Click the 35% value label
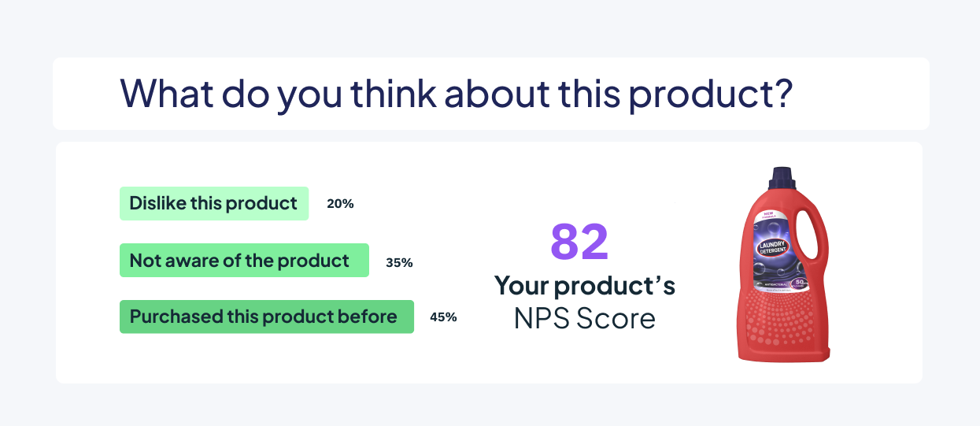Screen dimensions: 980x426 (x=399, y=262)
